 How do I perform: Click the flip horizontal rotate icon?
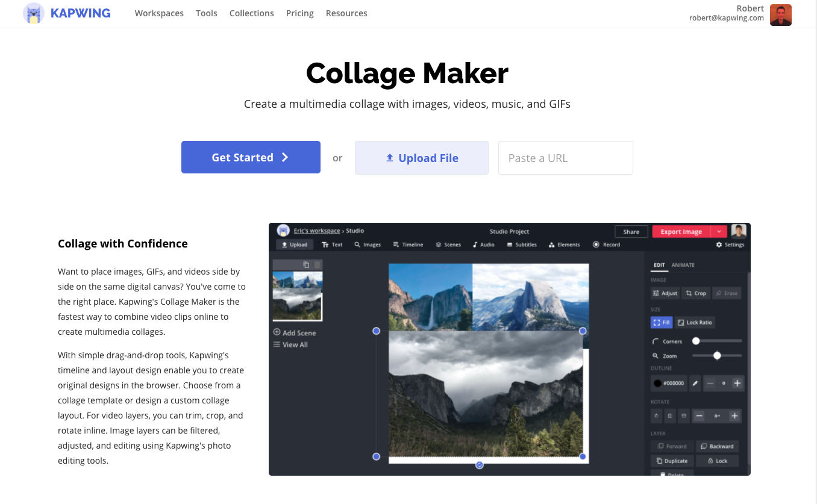coord(669,416)
